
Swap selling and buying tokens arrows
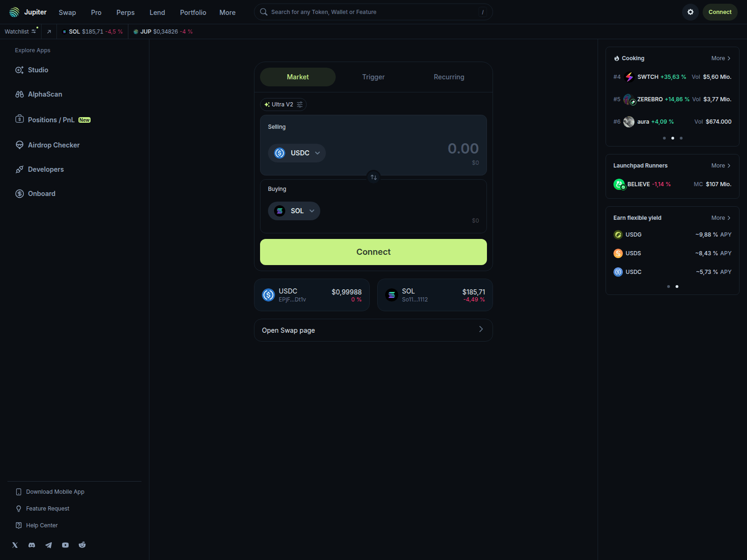[x=373, y=177]
